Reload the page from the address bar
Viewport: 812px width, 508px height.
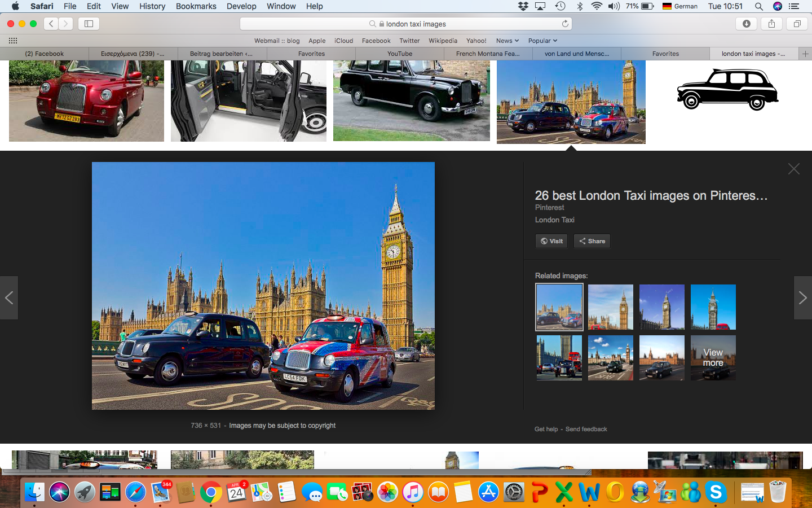point(565,24)
